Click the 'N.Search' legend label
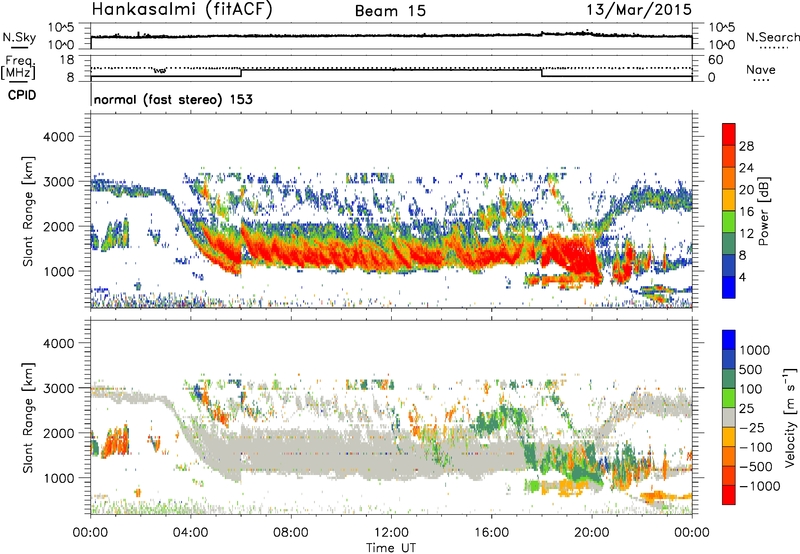This screenshot has width=800, height=554. point(772,37)
